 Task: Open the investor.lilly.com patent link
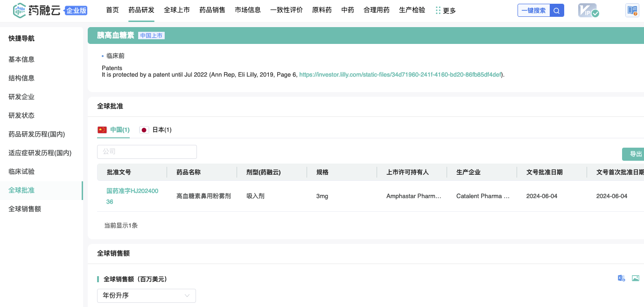pyautogui.click(x=400, y=74)
